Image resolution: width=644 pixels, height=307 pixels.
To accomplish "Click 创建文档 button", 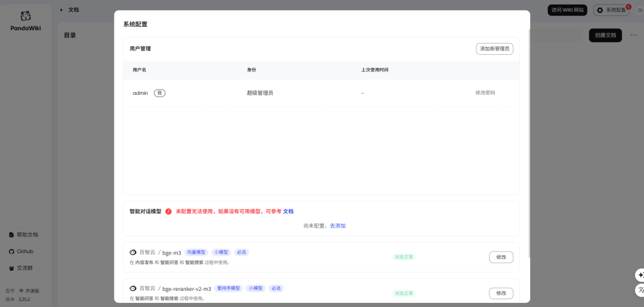I will 605,35.
